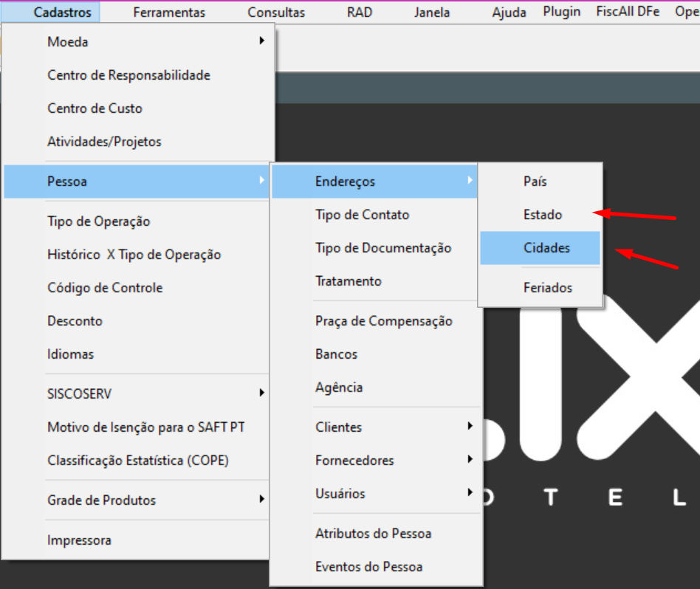
Task: Open the Ajuda menu
Action: click(x=509, y=12)
